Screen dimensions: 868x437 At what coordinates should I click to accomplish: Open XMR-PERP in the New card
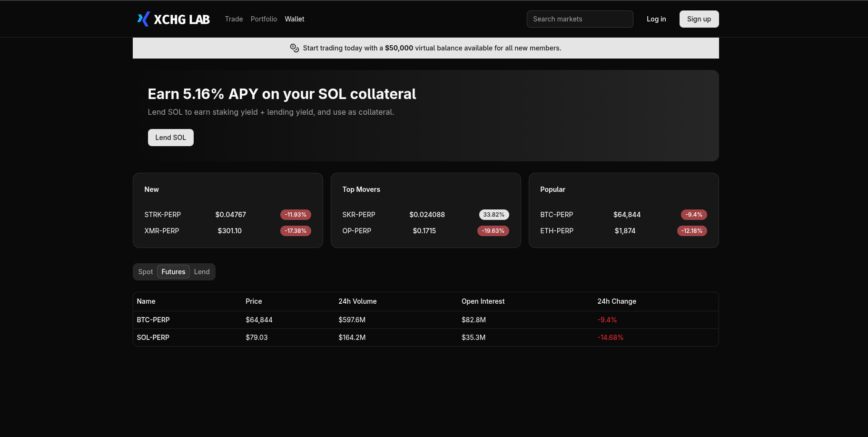pos(162,231)
